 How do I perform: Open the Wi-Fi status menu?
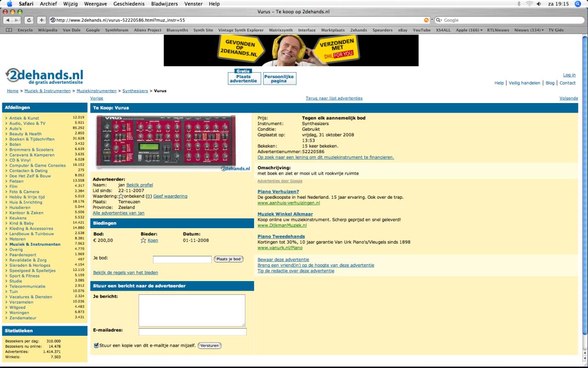point(529,4)
